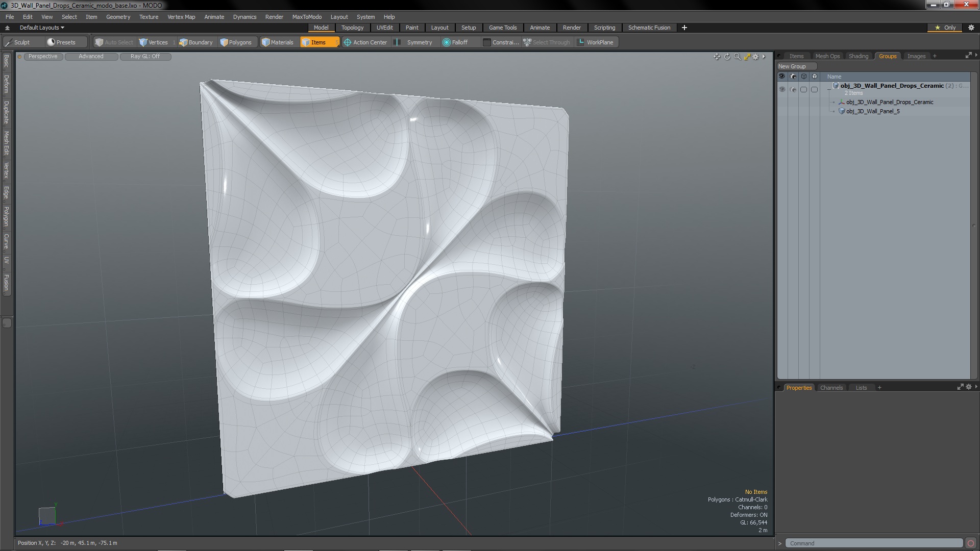Click the Ray GL: Off button
980x551 pixels.
pos(145,56)
